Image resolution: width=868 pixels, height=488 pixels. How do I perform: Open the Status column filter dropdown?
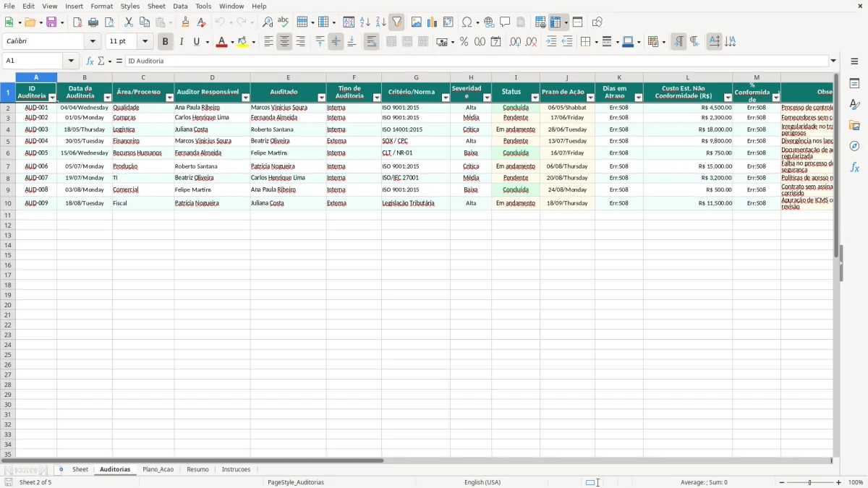[x=535, y=97]
